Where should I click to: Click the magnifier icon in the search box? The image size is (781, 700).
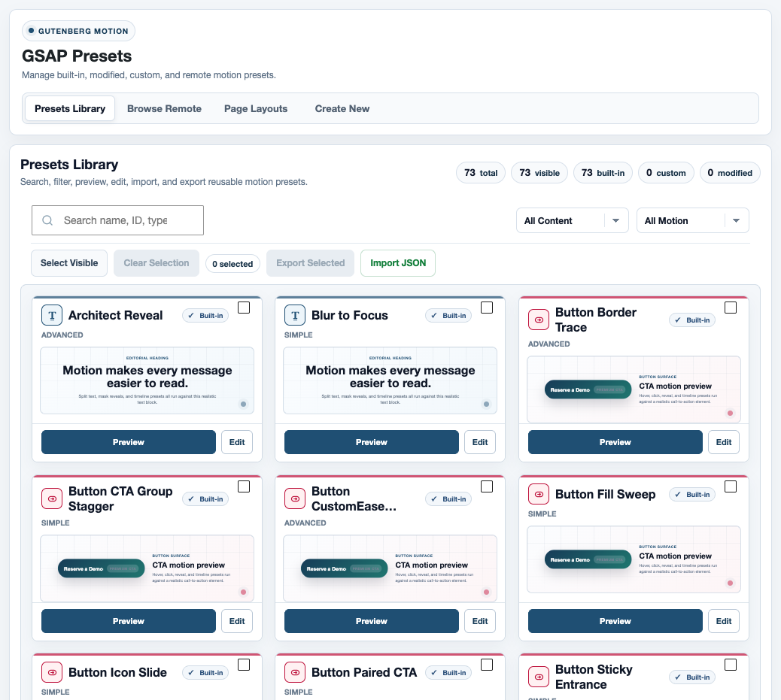47,220
